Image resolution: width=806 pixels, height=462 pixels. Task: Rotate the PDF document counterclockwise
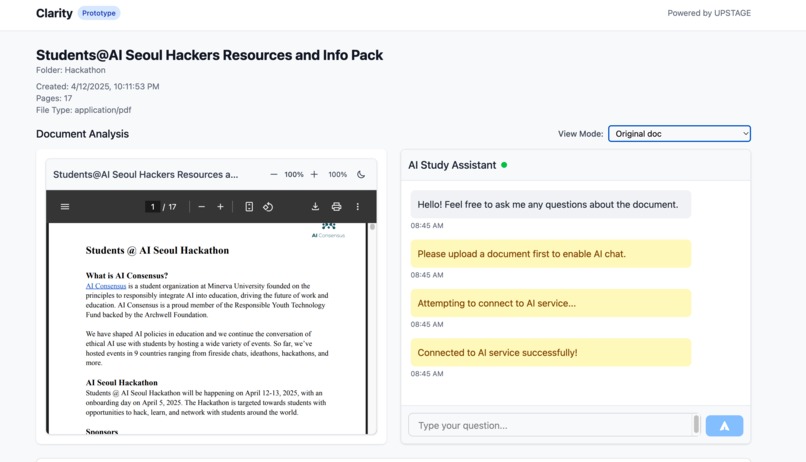[x=268, y=207]
